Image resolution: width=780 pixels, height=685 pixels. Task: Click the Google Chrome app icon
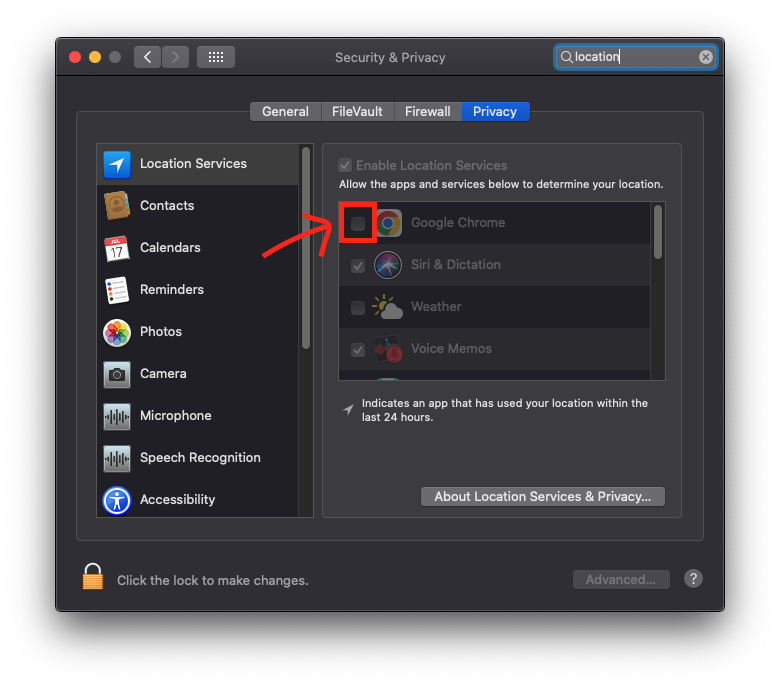pos(389,223)
